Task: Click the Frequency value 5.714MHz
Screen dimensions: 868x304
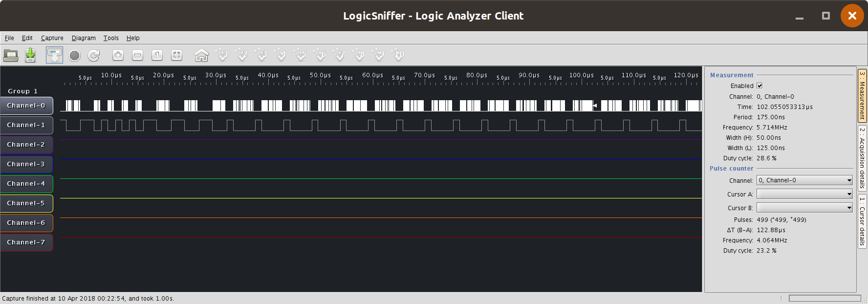Action: [x=772, y=128]
